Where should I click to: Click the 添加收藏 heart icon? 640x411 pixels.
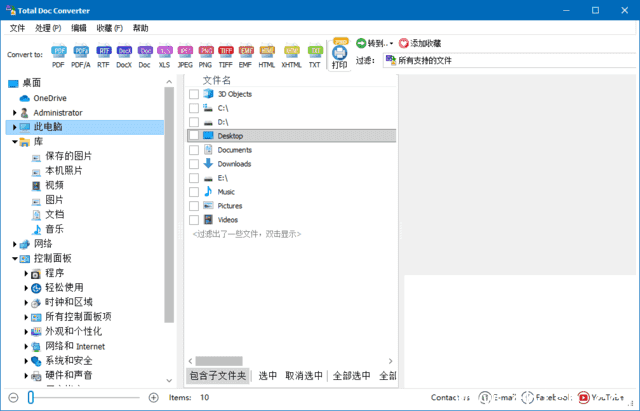[403, 43]
